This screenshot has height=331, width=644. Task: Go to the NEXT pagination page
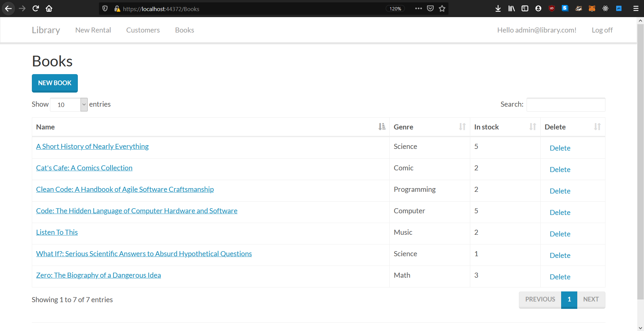(x=591, y=299)
